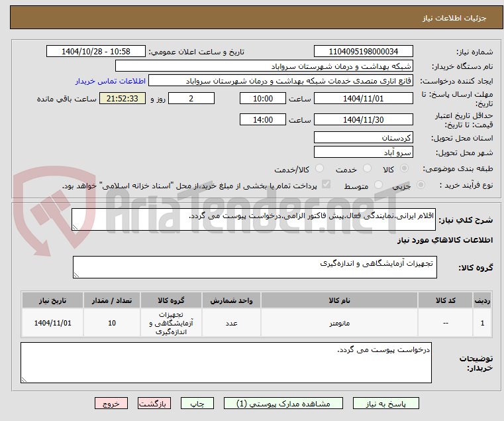Click the چاپ print button
Image resolution: width=504 pixels, height=421 pixels.
(197, 403)
